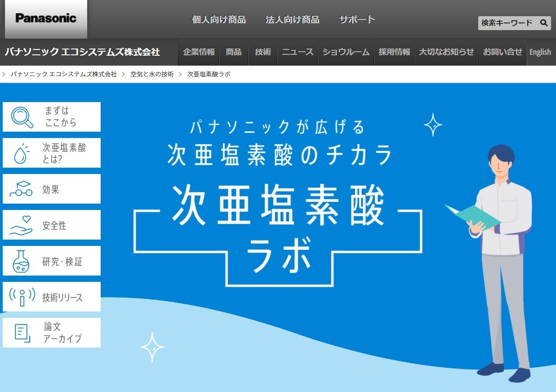Open 法人向け商品 in top navigation
This screenshot has width=556, height=392.
click(x=293, y=19)
